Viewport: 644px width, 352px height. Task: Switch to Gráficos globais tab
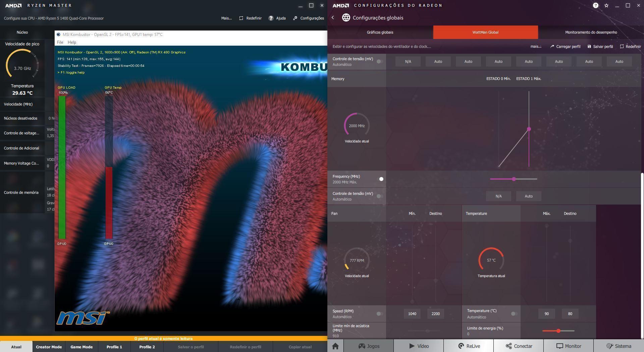click(x=380, y=32)
